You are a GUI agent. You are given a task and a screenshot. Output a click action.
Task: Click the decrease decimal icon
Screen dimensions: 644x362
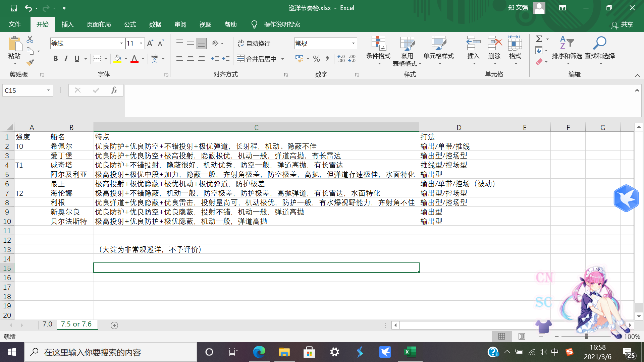352,59
